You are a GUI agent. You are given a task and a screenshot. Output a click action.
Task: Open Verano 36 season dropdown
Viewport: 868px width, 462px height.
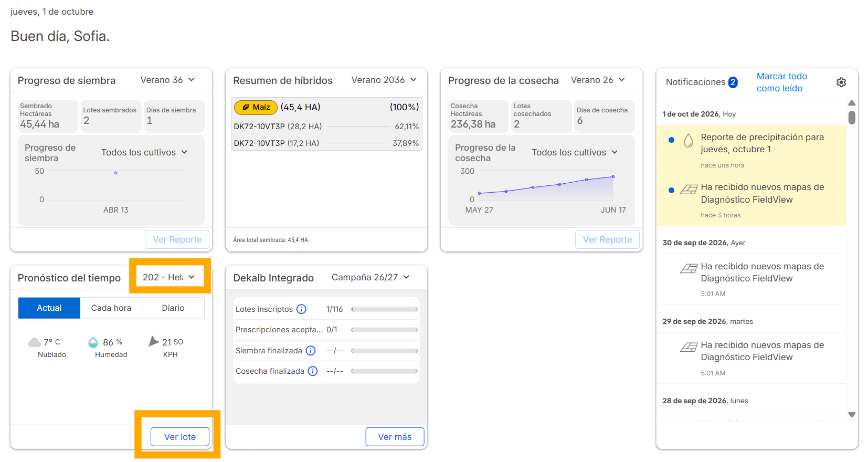point(167,80)
